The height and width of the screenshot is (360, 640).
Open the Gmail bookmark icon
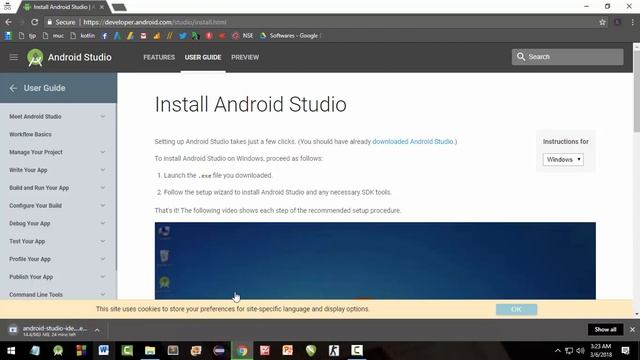click(x=143, y=36)
